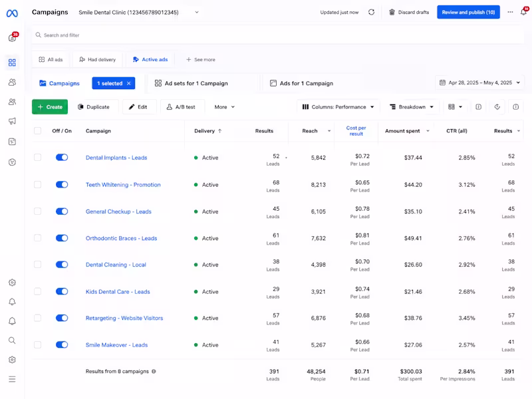Select the Active ads filter tab
Image resolution: width=532 pixels, height=399 pixels.
pyautogui.click(x=150, y=59)
